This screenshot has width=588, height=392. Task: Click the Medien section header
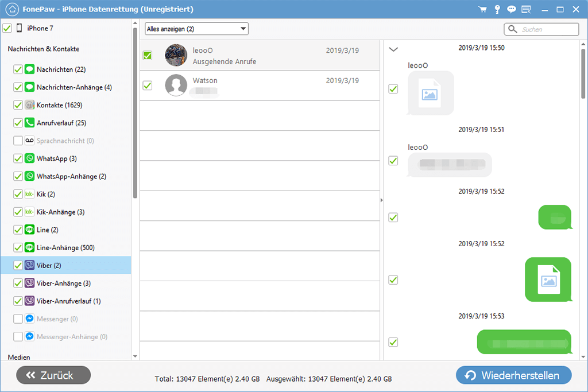tap(19, 357)
